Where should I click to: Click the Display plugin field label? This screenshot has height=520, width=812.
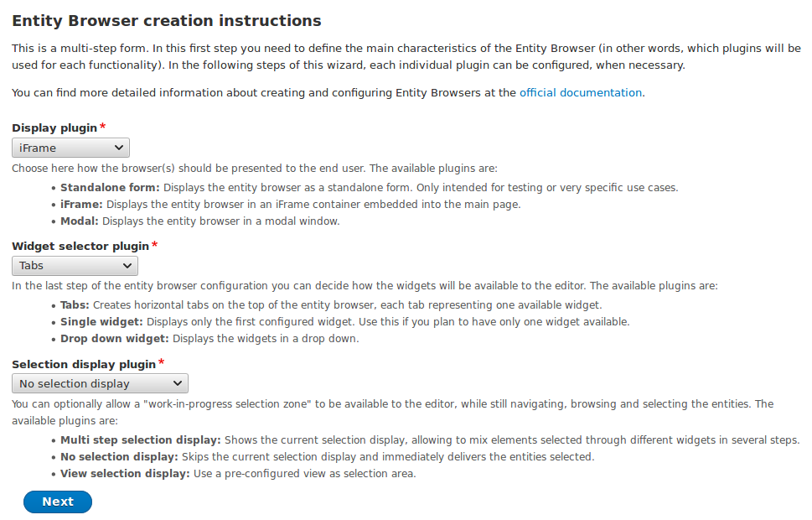54,128
